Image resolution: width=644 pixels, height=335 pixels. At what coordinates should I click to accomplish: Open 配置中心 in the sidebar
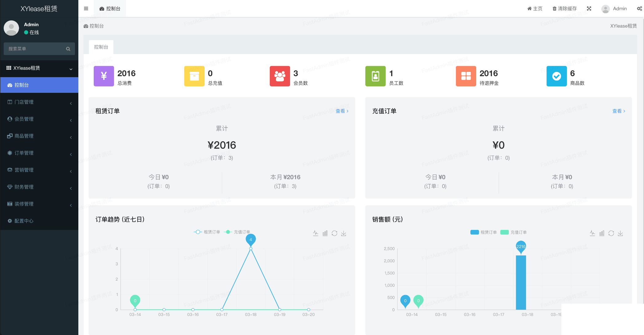[24, 221]
